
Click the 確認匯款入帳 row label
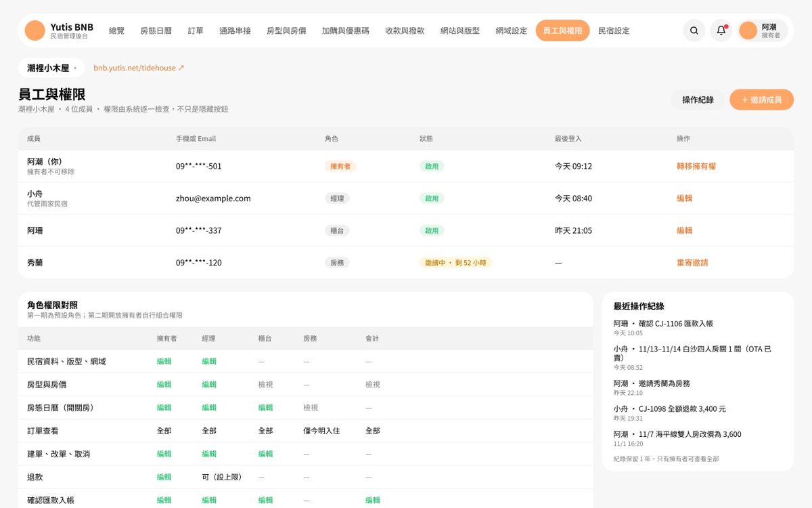[51, 500]
